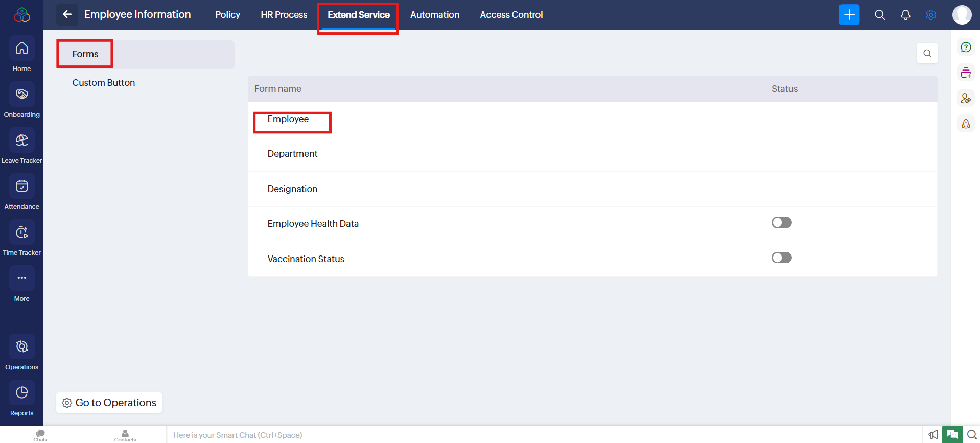This screenshot has height=443, width=980.
Task: Search forms using table search icon
Action: tap(927, 53)
